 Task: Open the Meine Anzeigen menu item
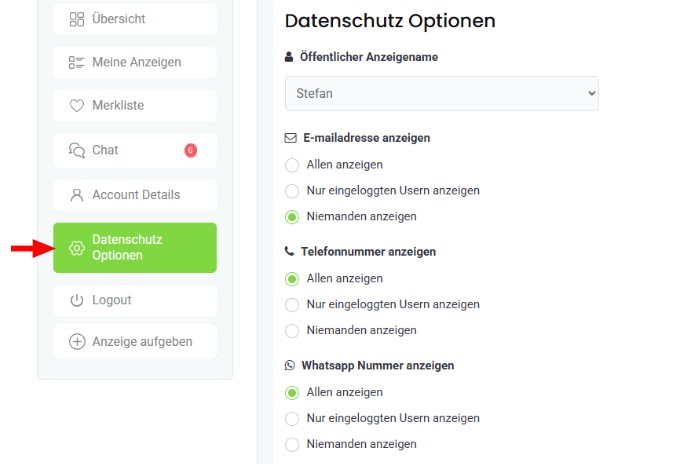[x=135, y=62]
